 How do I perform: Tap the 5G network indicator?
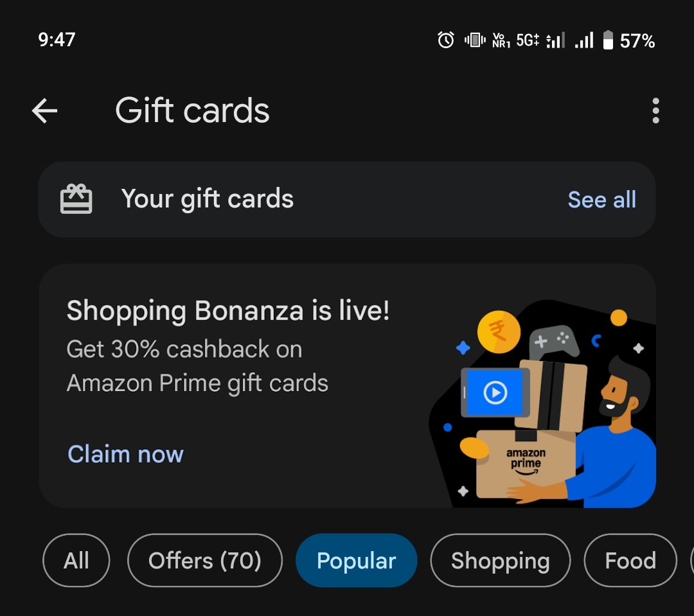[528, 40]
